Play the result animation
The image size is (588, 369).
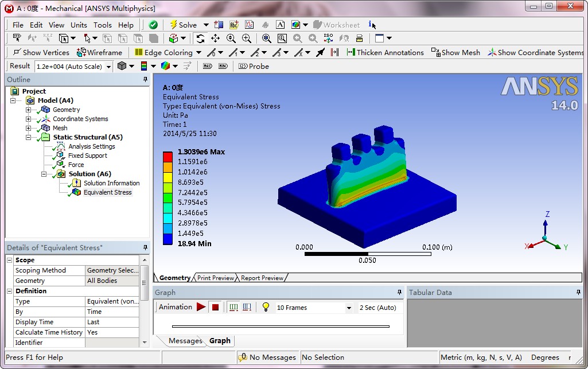pos(201,307)
